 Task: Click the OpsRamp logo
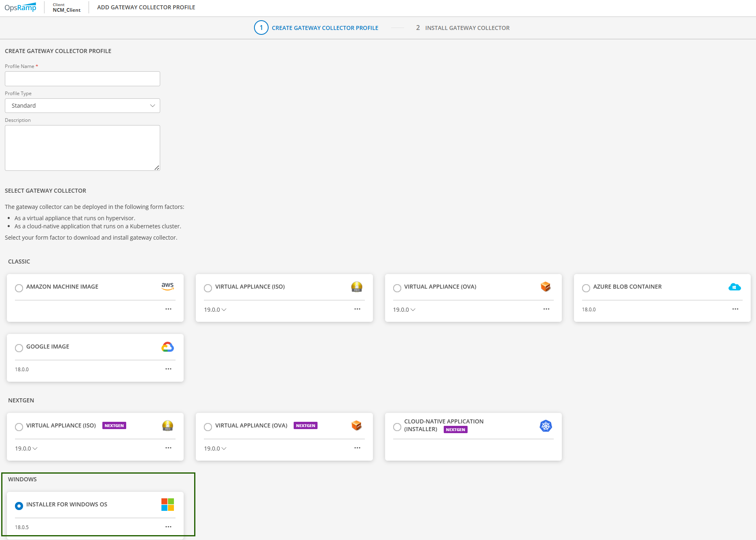pos(20,8)
